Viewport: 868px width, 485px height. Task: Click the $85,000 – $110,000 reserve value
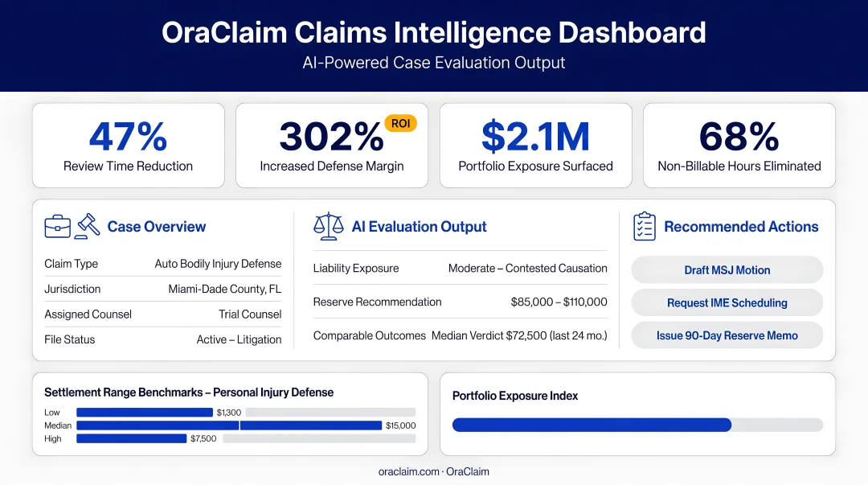559,302
